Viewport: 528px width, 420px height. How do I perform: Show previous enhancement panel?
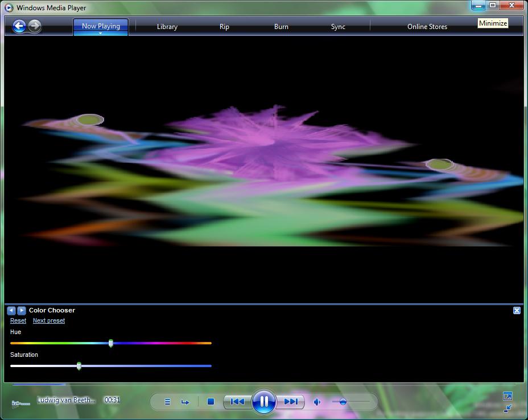[x=11, y=310]
